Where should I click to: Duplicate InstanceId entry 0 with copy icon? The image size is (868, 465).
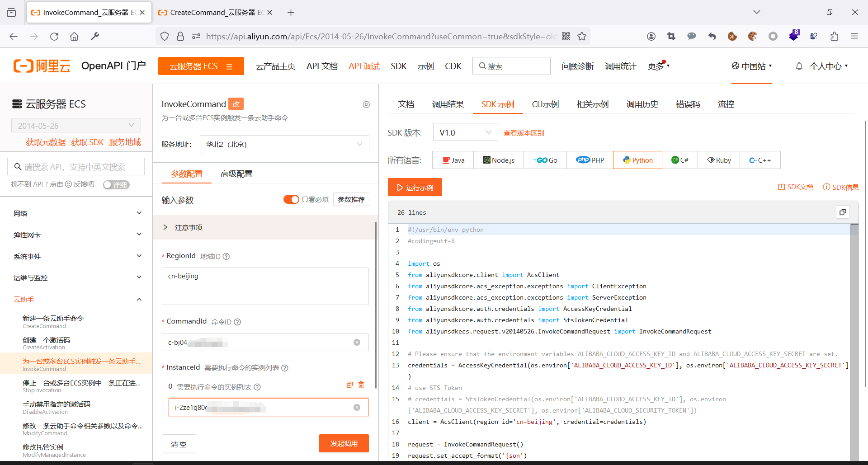[349, 385]
